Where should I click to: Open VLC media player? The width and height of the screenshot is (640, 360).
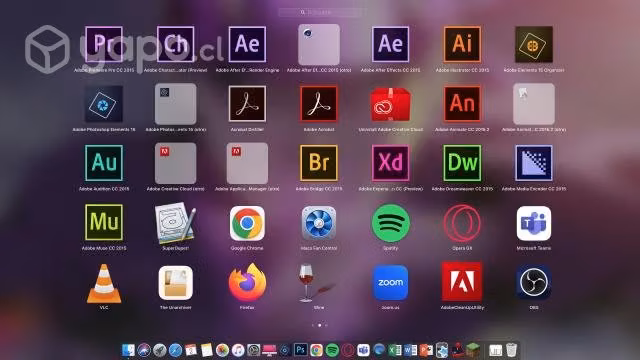tap(104, 283)
